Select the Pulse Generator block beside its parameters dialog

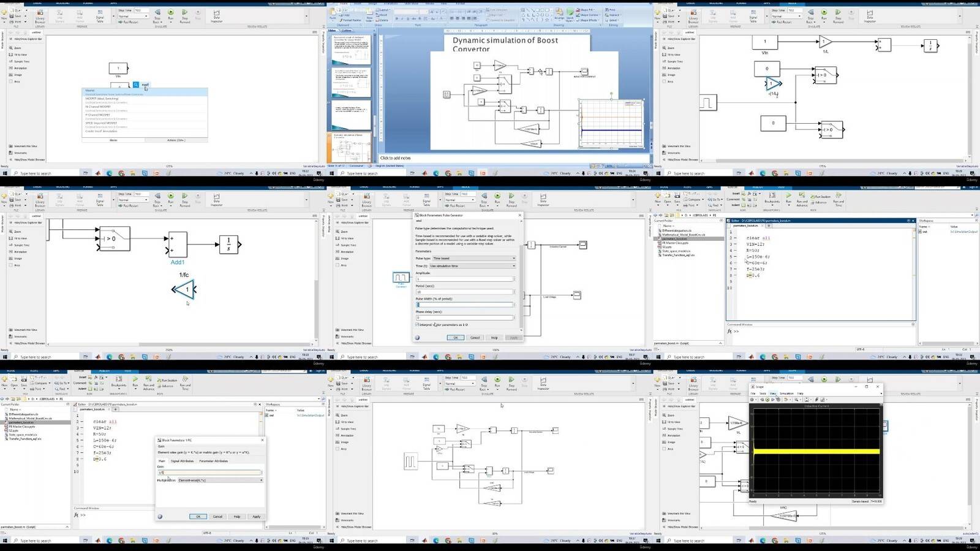[x=401, y=278]
